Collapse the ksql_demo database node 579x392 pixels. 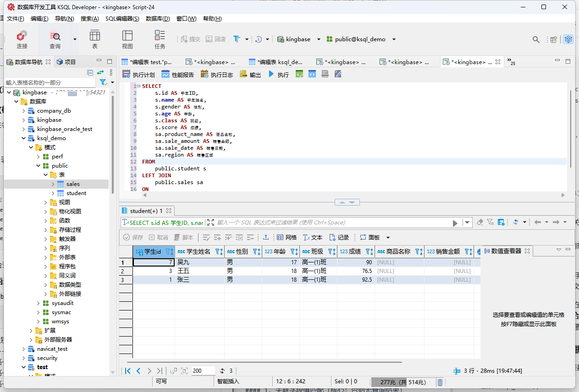point(24,138)
